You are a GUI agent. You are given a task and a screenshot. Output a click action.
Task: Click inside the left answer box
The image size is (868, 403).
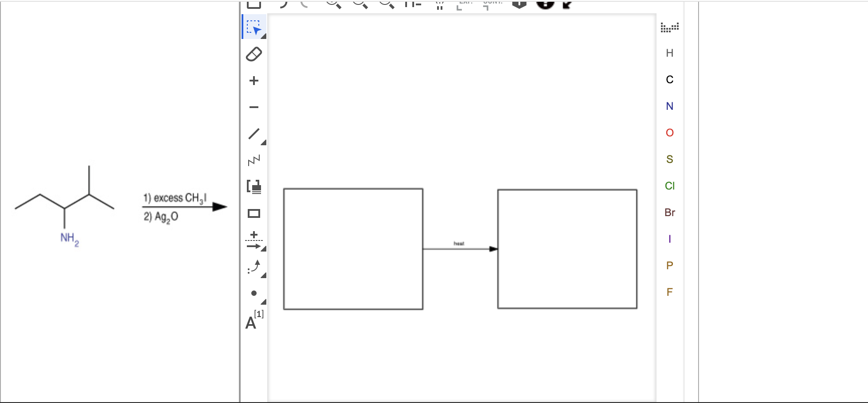(353, 248)
